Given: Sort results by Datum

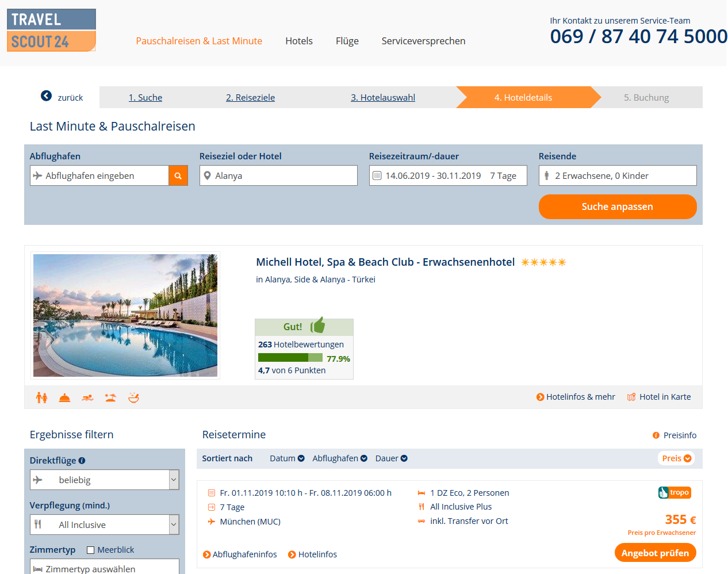Looking at the screenshot, I should point(287,458).
